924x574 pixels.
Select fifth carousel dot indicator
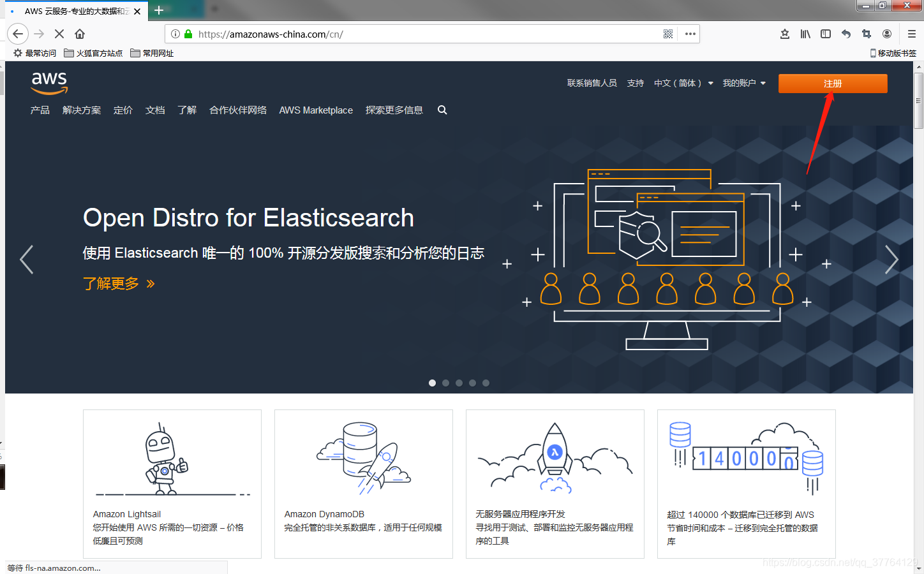coord(486,383)
